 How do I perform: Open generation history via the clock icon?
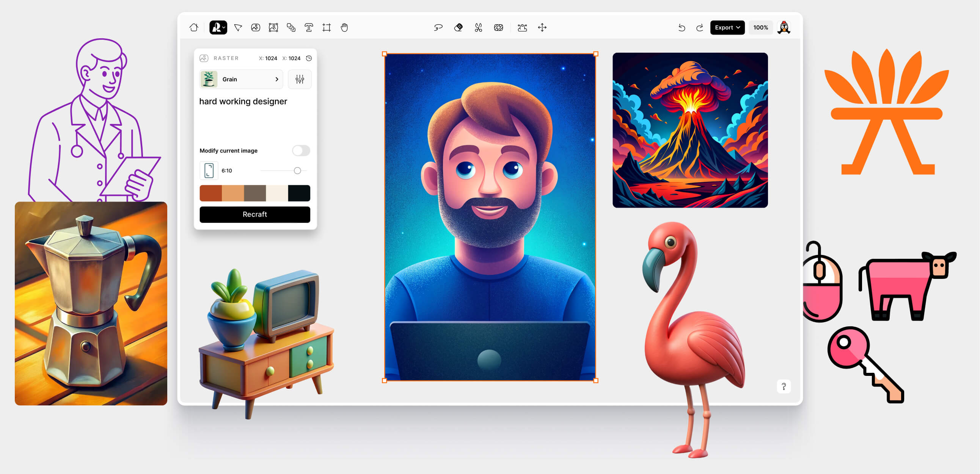click(x=309, y=58)
